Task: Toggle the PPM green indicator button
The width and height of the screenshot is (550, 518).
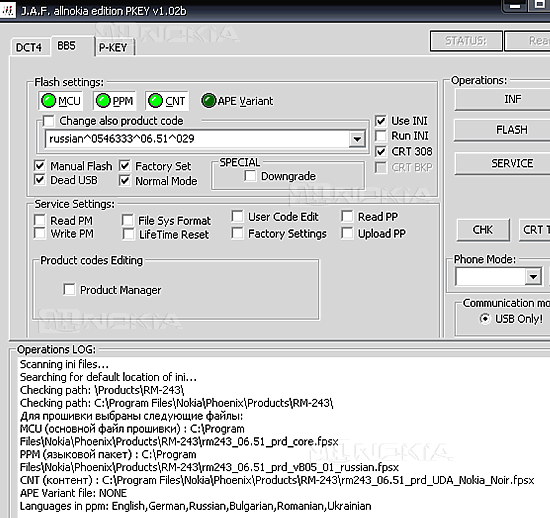Action: 114,101
